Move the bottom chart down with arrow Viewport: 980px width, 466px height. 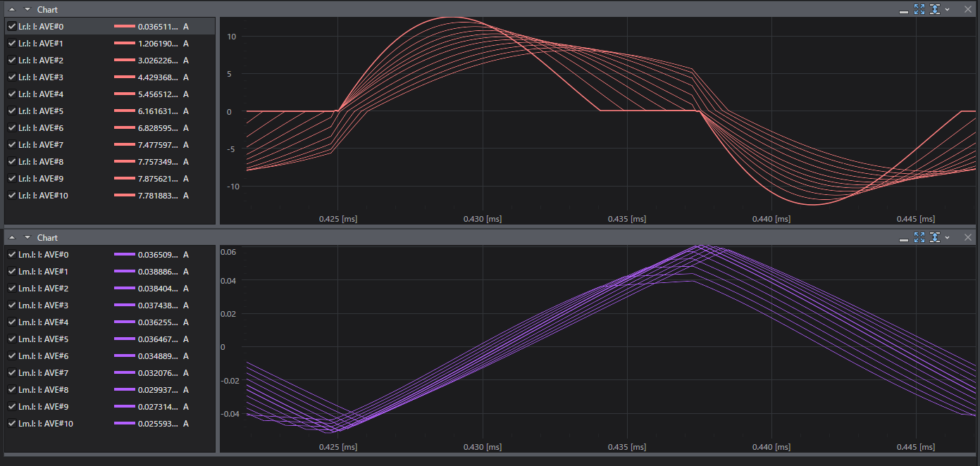coord(27,237)
